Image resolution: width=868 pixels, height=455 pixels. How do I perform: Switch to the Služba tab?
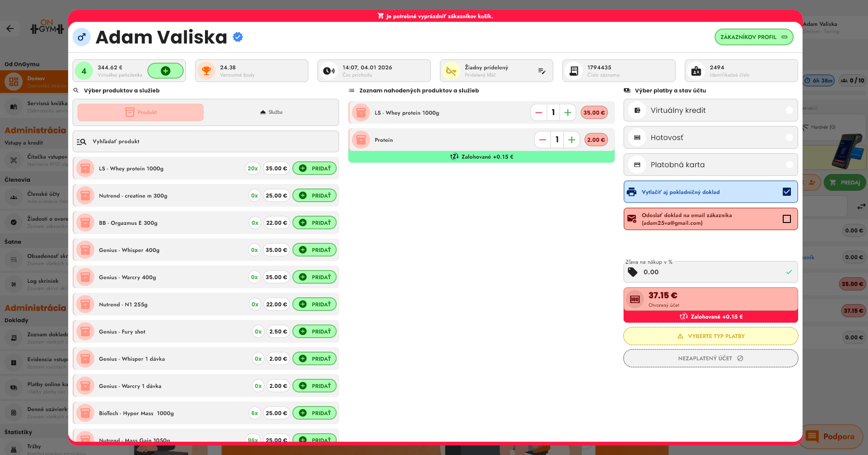coord(271,112)
